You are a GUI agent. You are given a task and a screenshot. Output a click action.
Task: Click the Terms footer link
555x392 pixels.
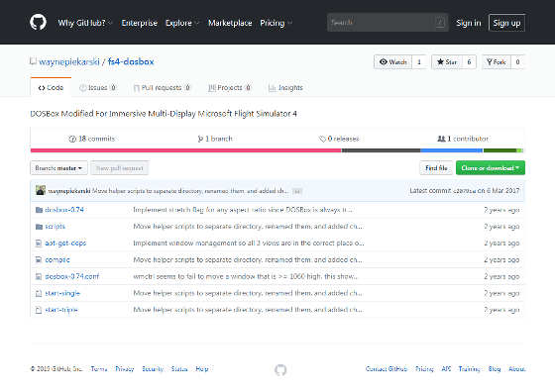(99, 369)
